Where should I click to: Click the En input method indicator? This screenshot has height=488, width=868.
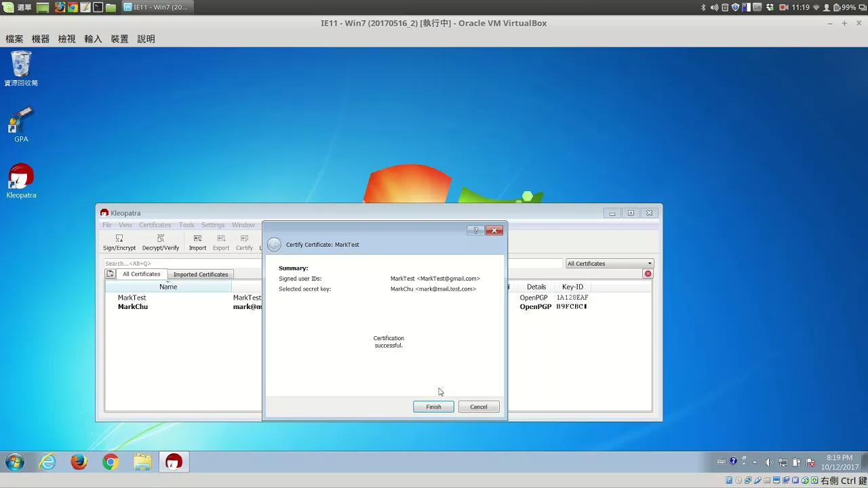tap(757, 7)
